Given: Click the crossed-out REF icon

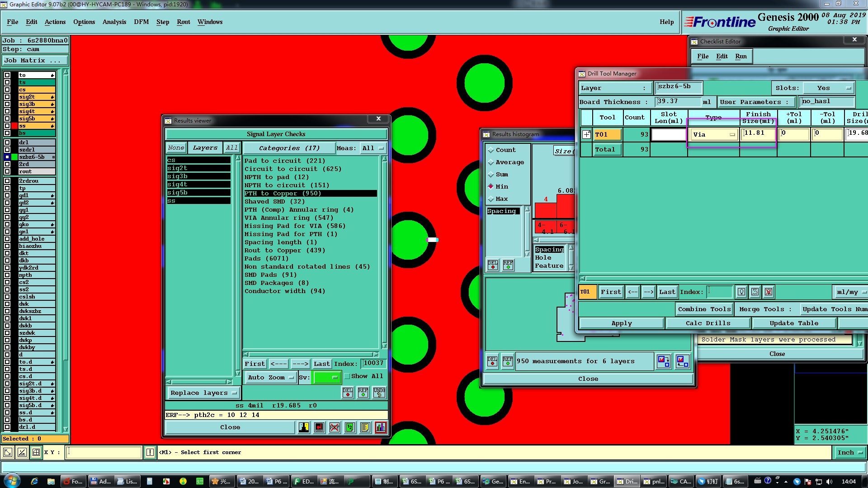Looking at the screenshot, I should tap(335, 427).
